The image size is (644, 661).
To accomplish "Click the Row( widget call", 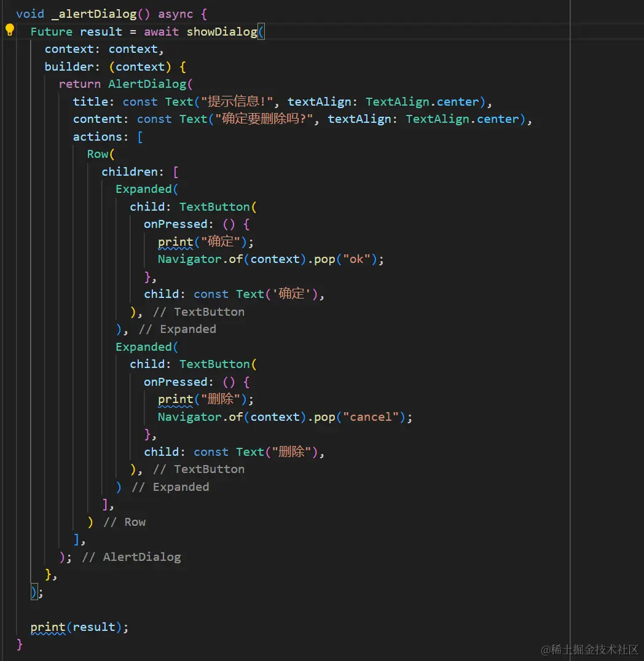I will 101,154.
